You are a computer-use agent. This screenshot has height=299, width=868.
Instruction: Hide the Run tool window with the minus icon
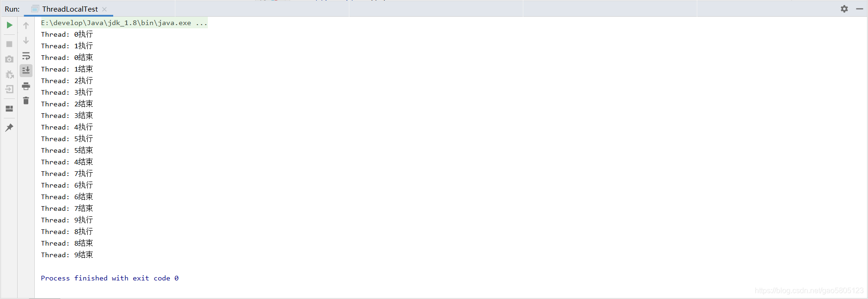[859, 9]
